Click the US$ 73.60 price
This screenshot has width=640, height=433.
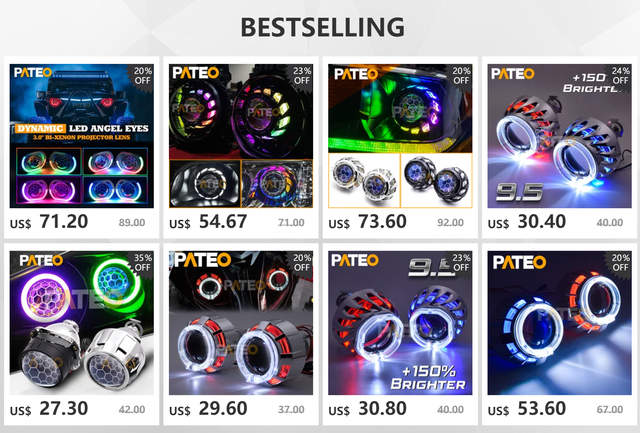coord(367,222)
